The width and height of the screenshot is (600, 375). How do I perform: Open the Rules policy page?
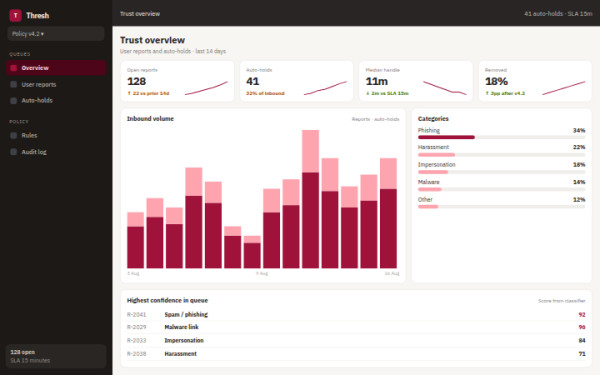click(x=56, y=135)
